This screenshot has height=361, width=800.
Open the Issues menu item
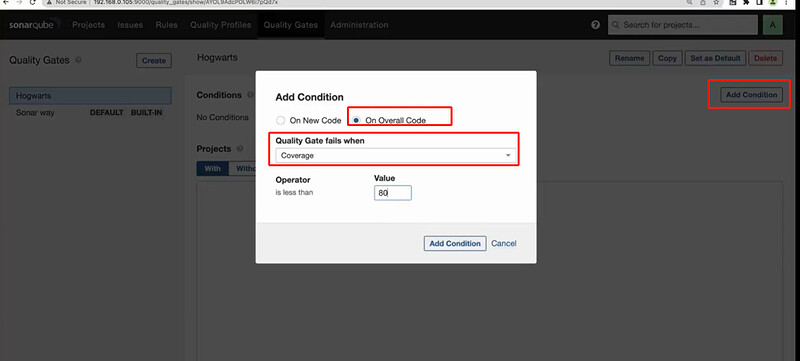click(130, 24)
